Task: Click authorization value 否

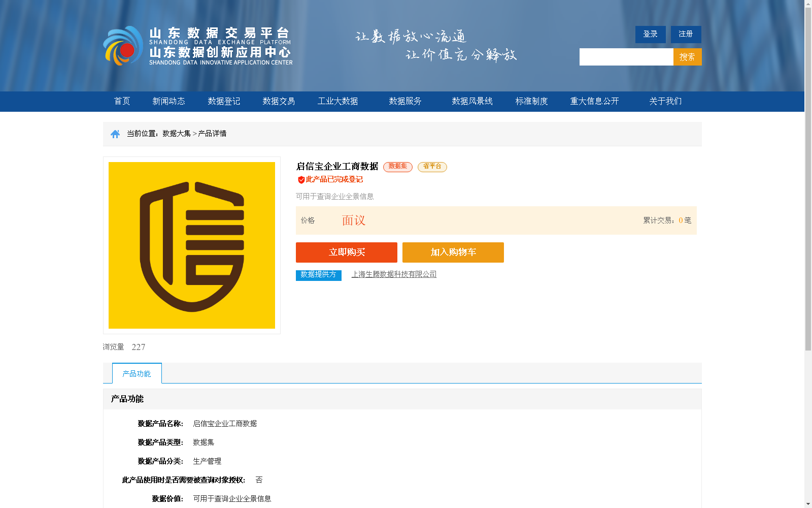Action: tap(259, 480)
